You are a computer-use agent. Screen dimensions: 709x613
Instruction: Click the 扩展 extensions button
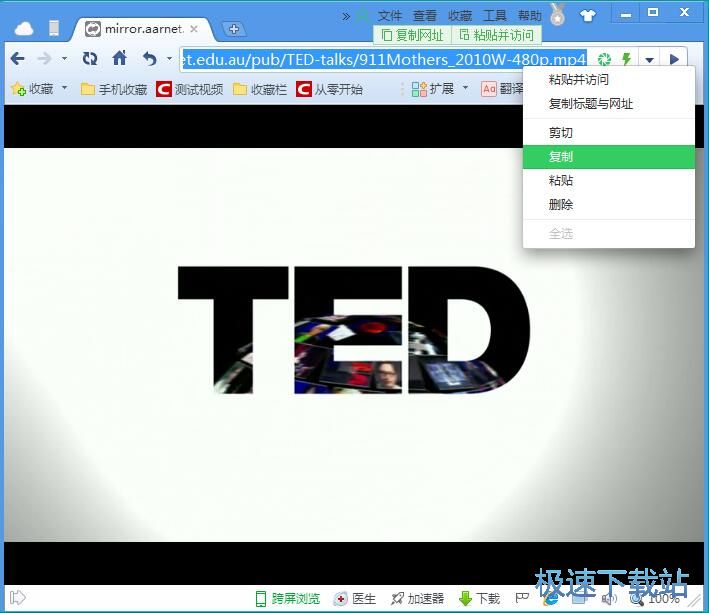(x=432, y=89)
